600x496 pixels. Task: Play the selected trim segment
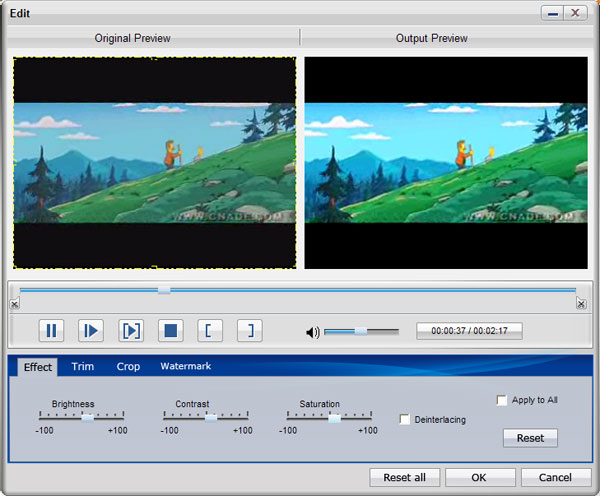click(131, 330)
